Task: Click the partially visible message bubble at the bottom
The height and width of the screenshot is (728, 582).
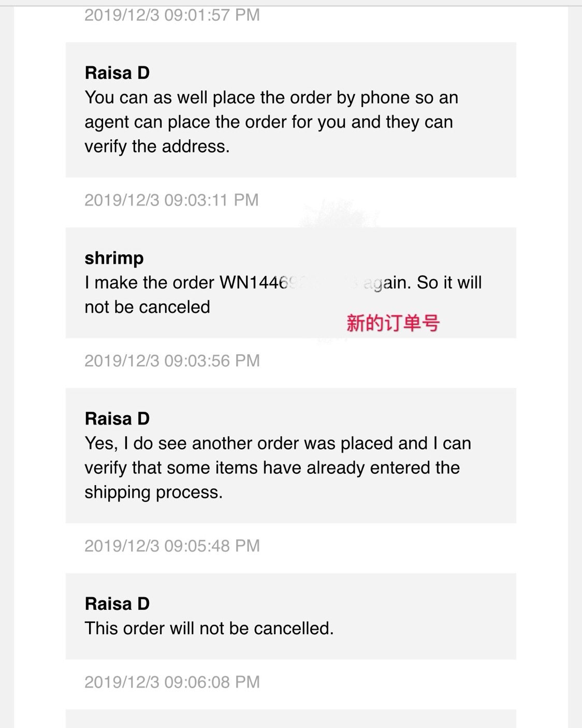Action: coord(290,719)
